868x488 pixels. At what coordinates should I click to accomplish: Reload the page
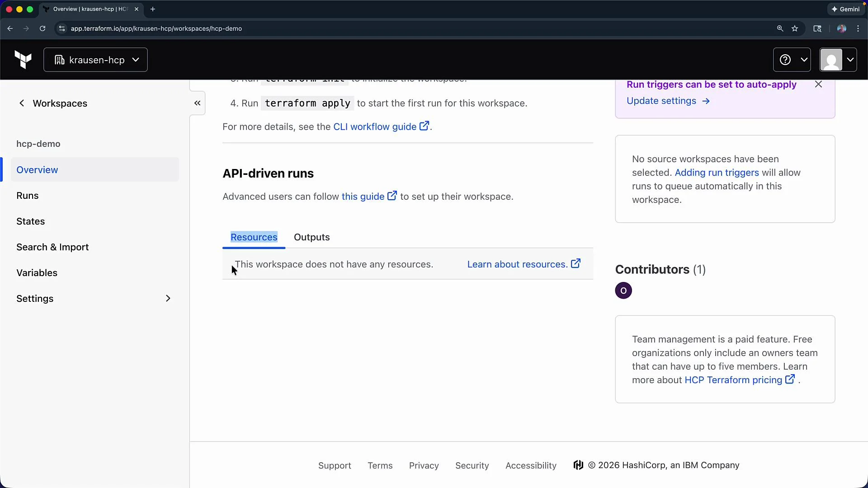point(42,28)
